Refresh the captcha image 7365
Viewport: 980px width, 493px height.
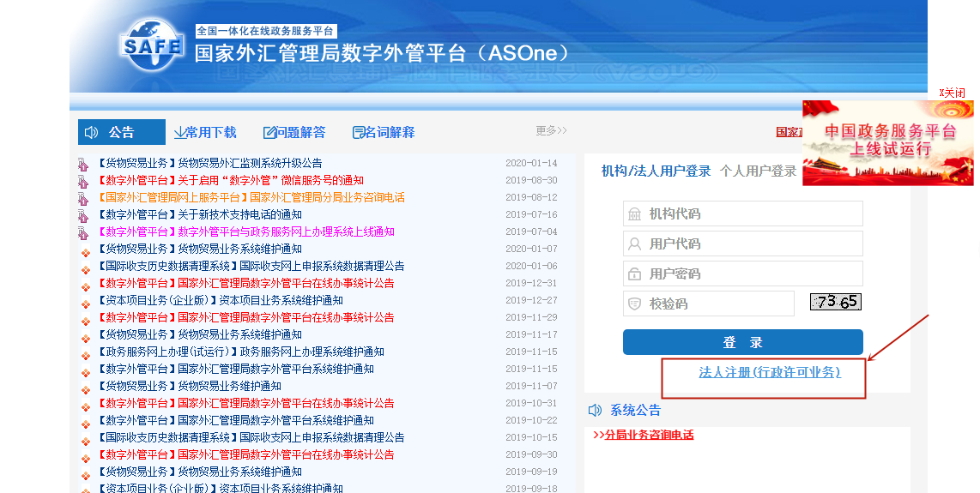[836, 302]
